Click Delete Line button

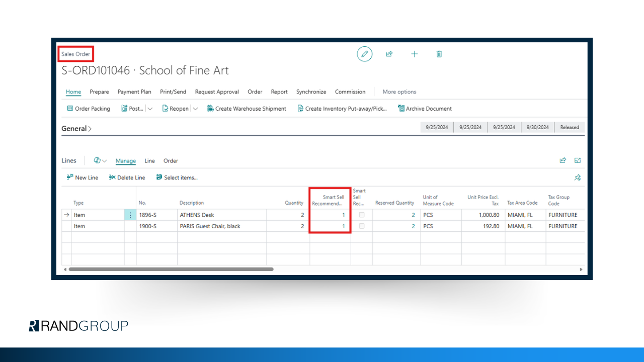[127, 177]
